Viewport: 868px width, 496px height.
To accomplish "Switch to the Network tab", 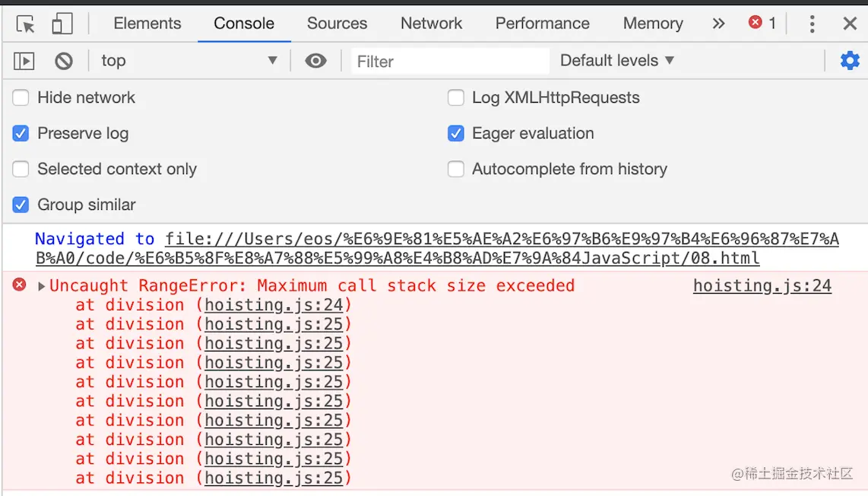I will coord(431,24).
